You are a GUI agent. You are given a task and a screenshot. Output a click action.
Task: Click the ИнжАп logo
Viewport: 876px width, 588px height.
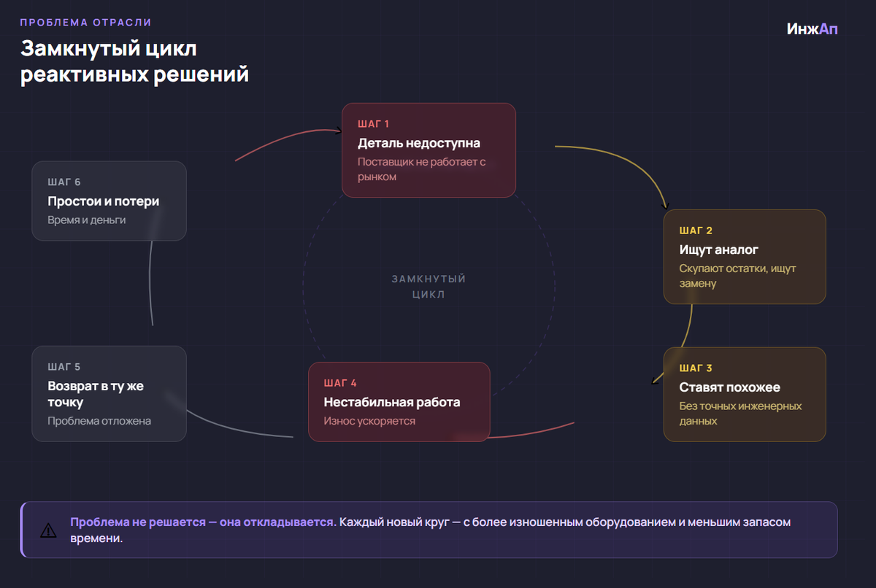tap(812, 28)
